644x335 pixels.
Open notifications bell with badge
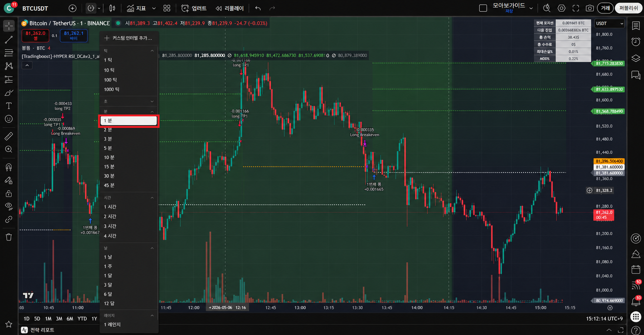[x=636, y=301]
